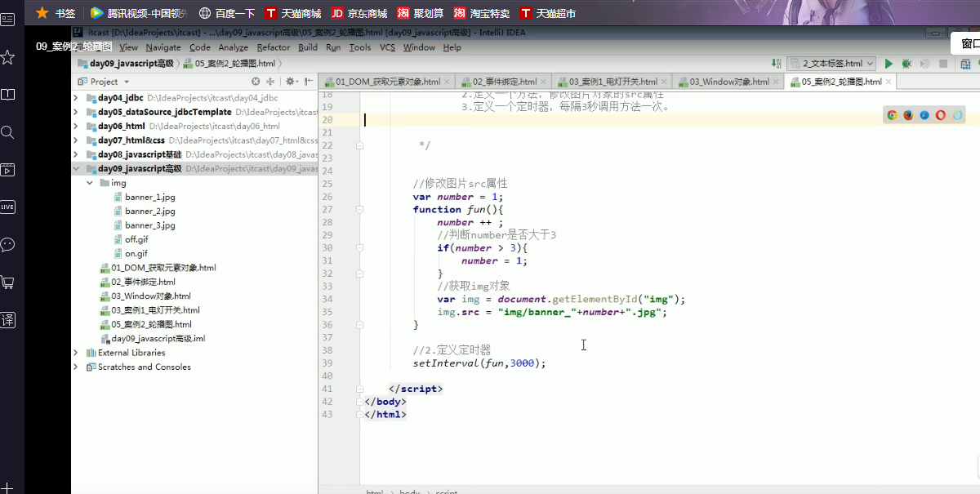980x494 pixels.
Task: Click the search magnifier icon in the left browser sidebar
Action: point(7,132)
